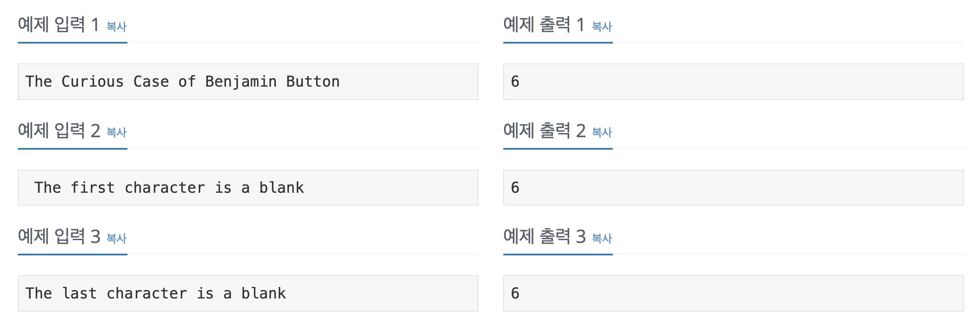Viewport: 980px width, 325px height.
Task: Click the example output 3 box showing 6
Action: (733, 293)
